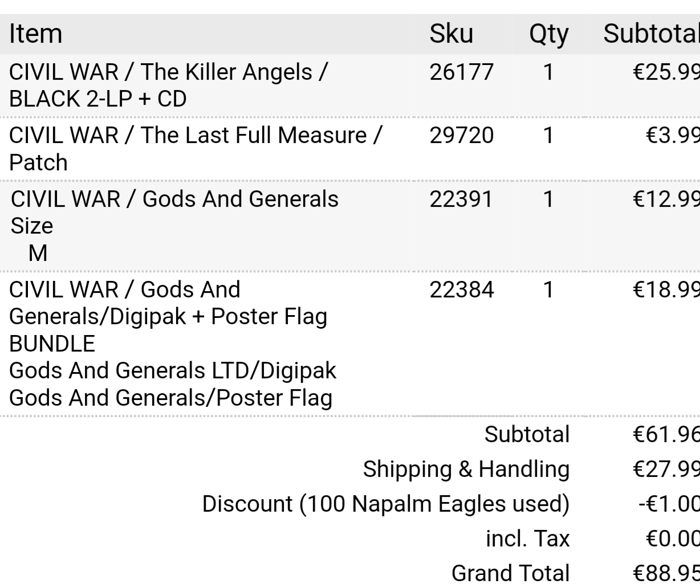Click the Subtotal column header

pyautogui.click(x=651, y=34)
